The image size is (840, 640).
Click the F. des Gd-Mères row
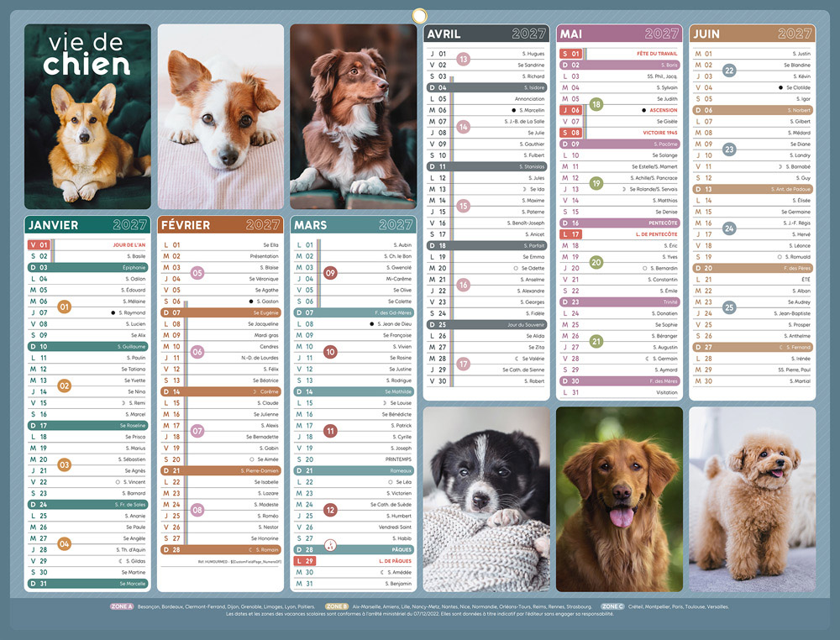[353, 312]
